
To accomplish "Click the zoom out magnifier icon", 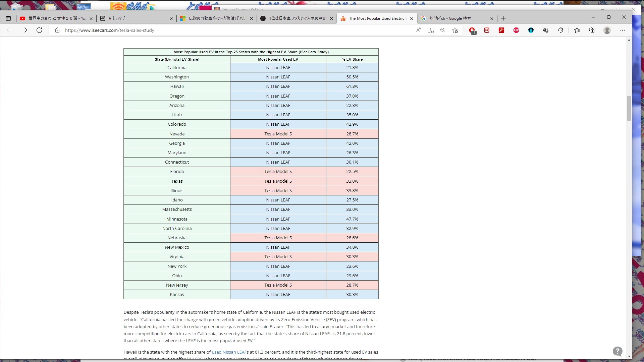I will 443,30.
